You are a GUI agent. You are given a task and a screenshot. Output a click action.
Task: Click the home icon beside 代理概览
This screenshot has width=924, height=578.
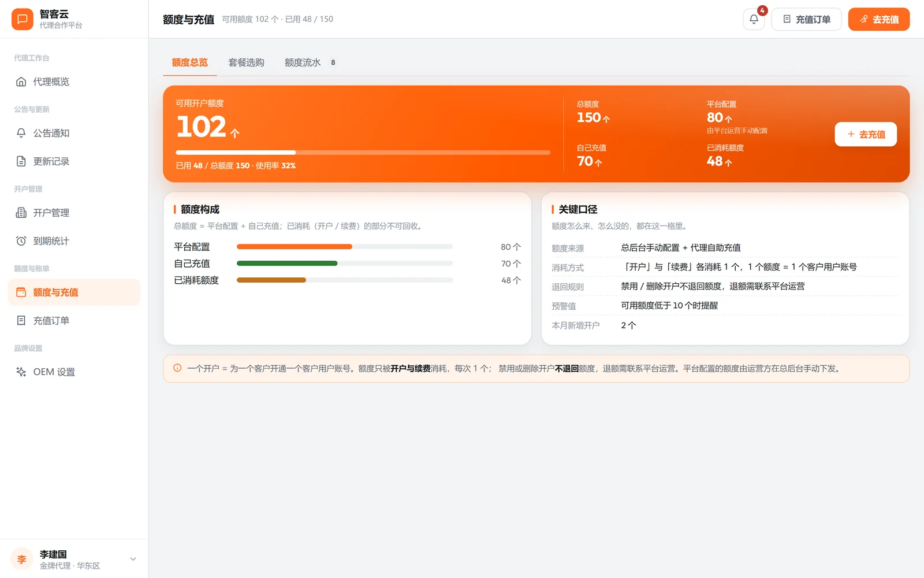21,81
